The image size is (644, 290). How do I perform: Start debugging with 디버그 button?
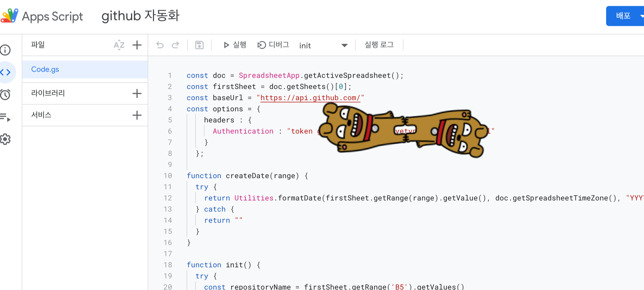pyautogui.click(x=273, y=45)
